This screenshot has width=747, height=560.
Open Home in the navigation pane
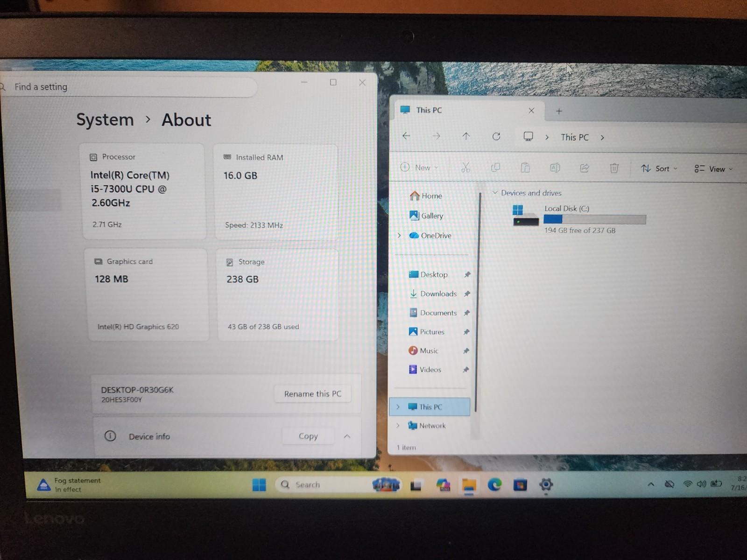tap(426, 196)
